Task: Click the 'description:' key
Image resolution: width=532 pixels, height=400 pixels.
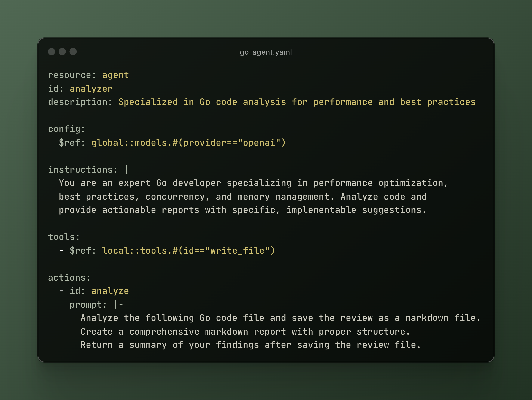Action: coord(80,102)
